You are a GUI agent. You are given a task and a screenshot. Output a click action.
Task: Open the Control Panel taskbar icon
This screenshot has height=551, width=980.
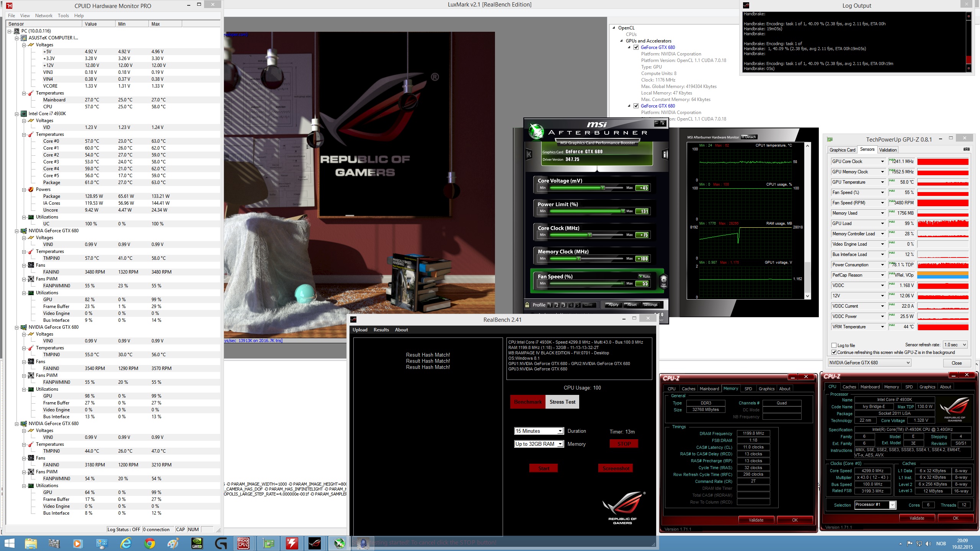[102, 543]
